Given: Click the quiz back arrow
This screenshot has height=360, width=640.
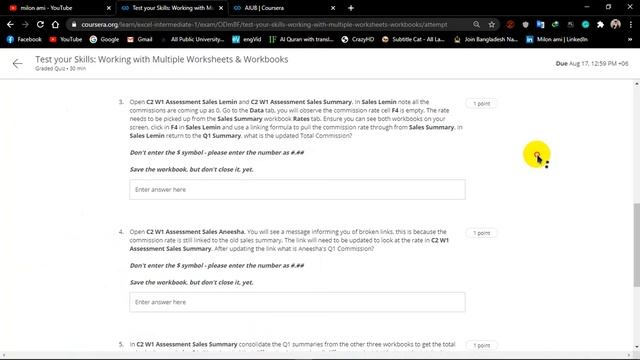Looking at the screenshot, I should point(18,63).
